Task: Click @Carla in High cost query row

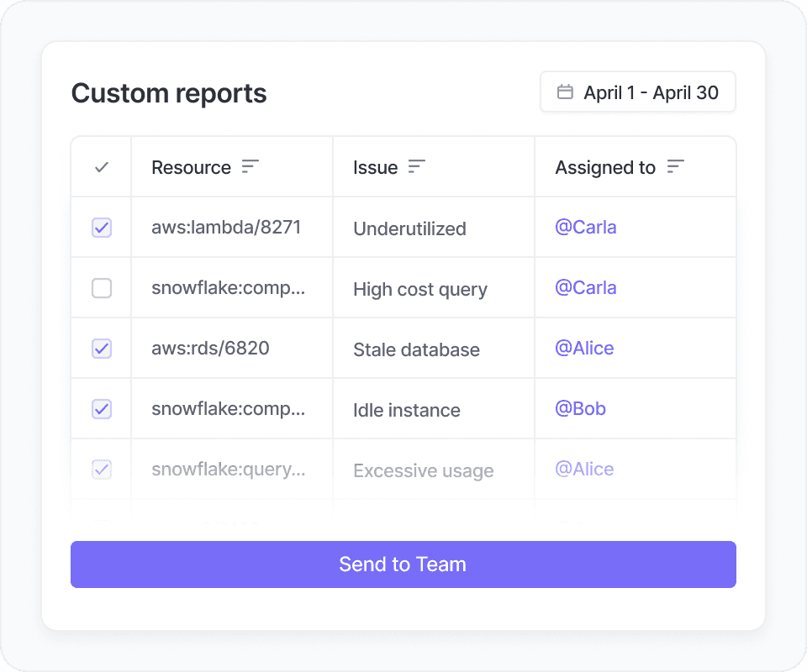Action: coord(586,288)
